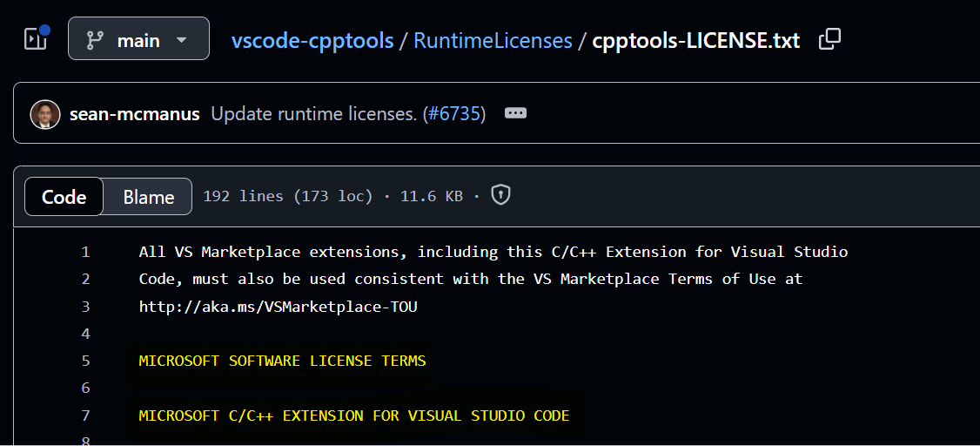The height and width of the screenshot is (446, 980).
Task: Open the main branch dropdown
Action: (138, 39)
